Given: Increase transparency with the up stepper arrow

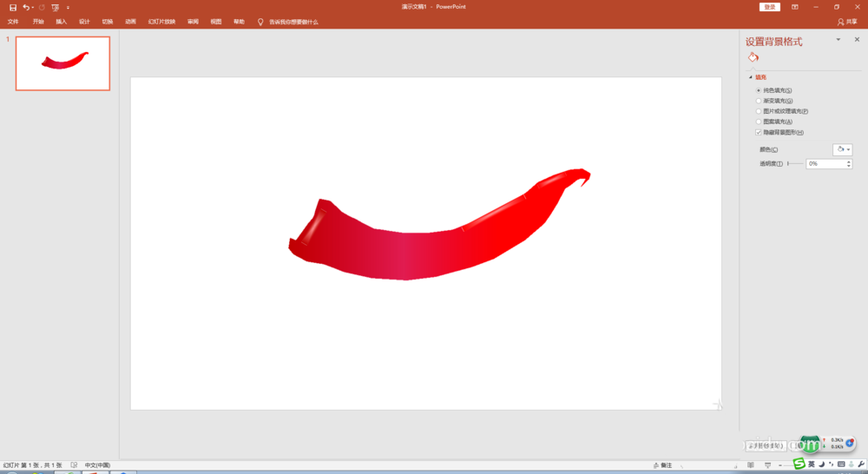Looking at the screenshot, I should point(849,161).
